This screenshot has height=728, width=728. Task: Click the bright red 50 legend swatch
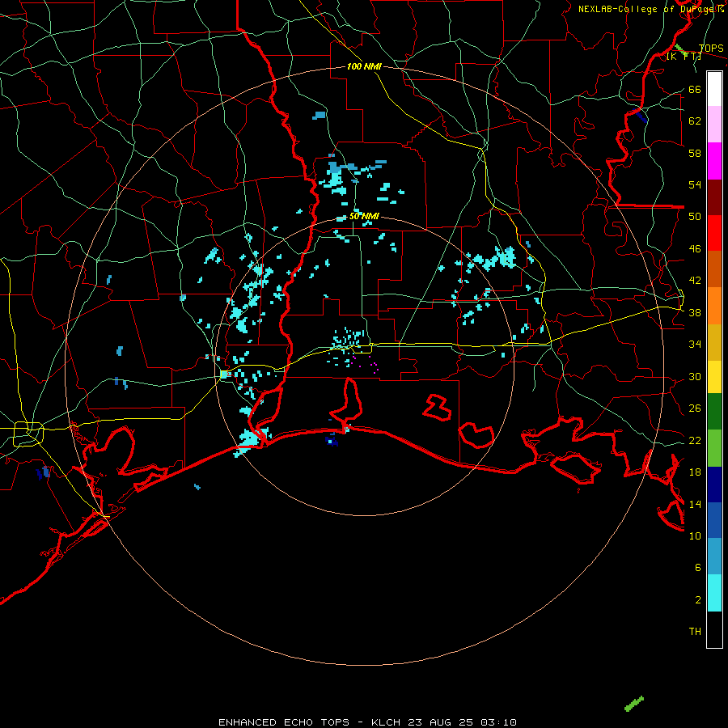click(x=714, y=233)
